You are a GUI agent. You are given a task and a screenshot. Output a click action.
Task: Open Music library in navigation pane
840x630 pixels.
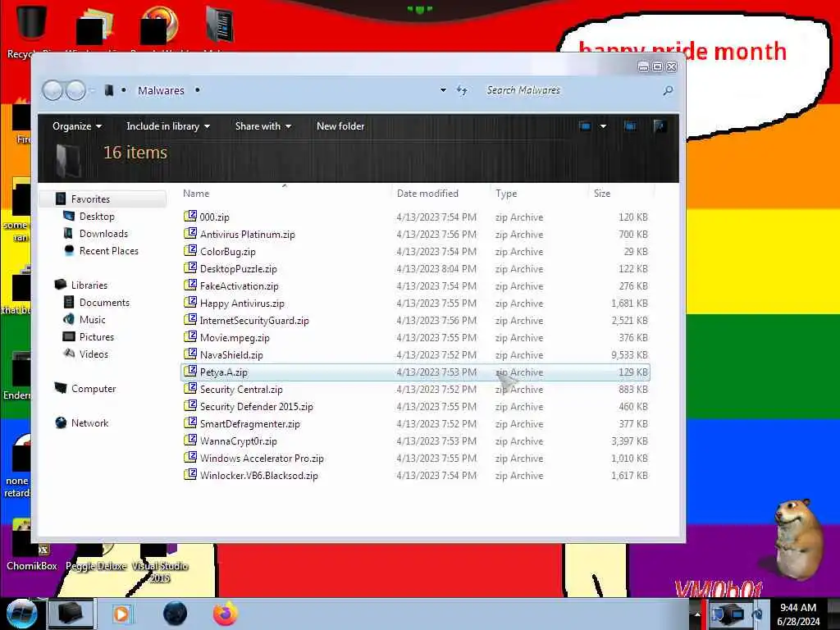(x=92, y=319)
